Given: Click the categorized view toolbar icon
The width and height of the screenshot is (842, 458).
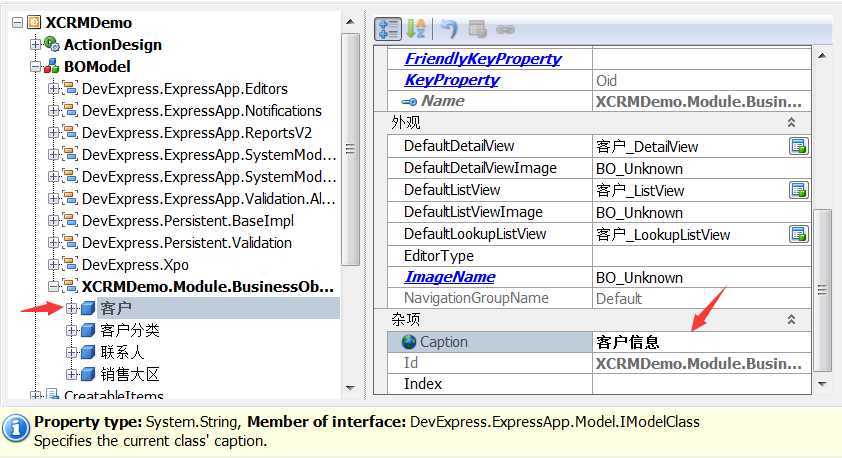Looking at the screenshot, I should (x=388, y=29).
